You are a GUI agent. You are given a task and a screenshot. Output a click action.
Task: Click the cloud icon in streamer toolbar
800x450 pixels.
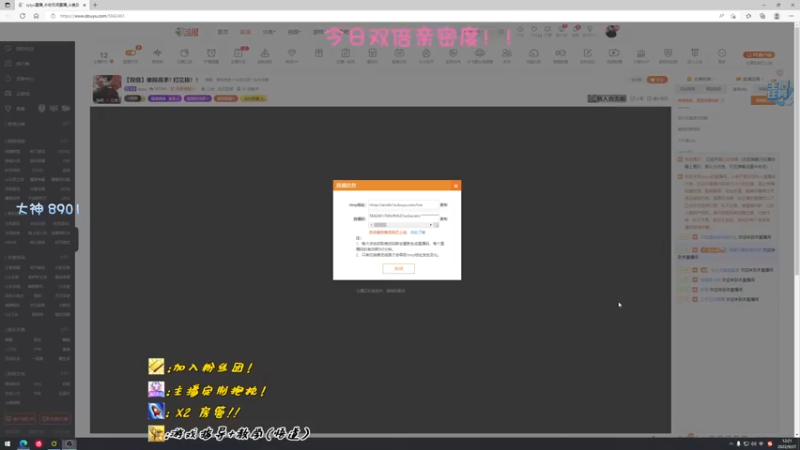pyautogui.click(x=480, y=54)
